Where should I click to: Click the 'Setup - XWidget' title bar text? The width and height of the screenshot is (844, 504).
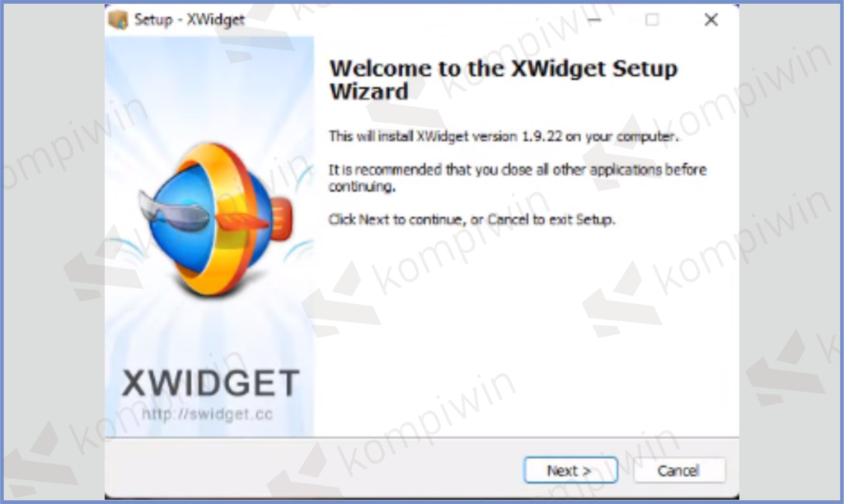[x=190, y=20]
